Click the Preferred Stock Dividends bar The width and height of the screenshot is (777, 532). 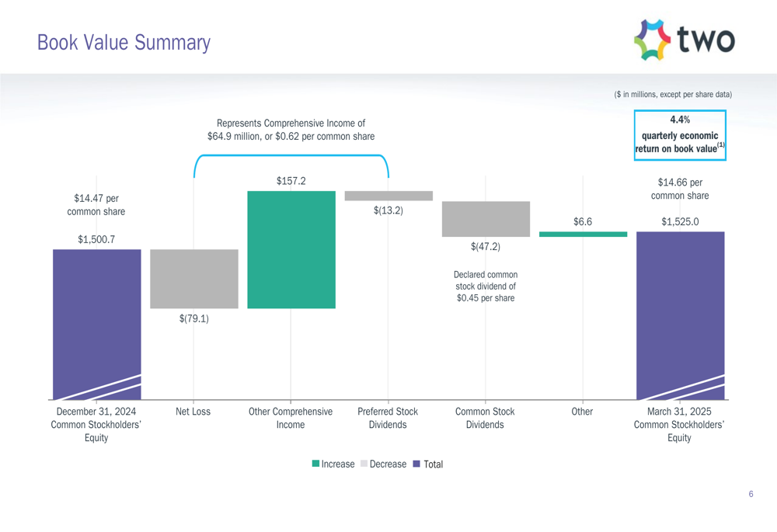point(388,196)
